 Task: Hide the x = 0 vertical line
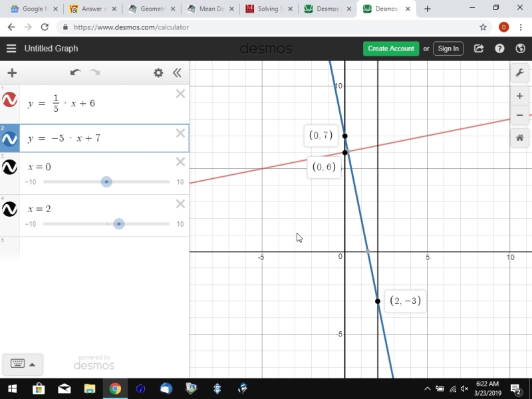pyautogui.click(x=10, y=168)
